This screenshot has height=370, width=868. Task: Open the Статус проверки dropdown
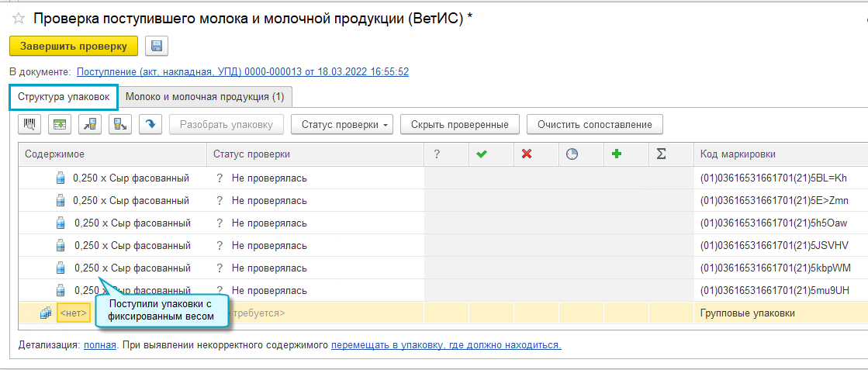[x=342, y=124]
